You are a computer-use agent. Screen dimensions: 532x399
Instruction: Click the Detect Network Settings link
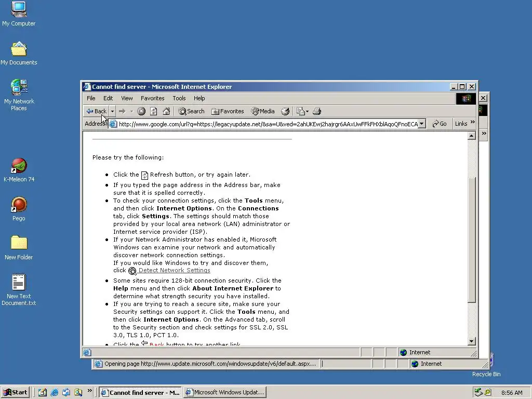click(175, 270)
